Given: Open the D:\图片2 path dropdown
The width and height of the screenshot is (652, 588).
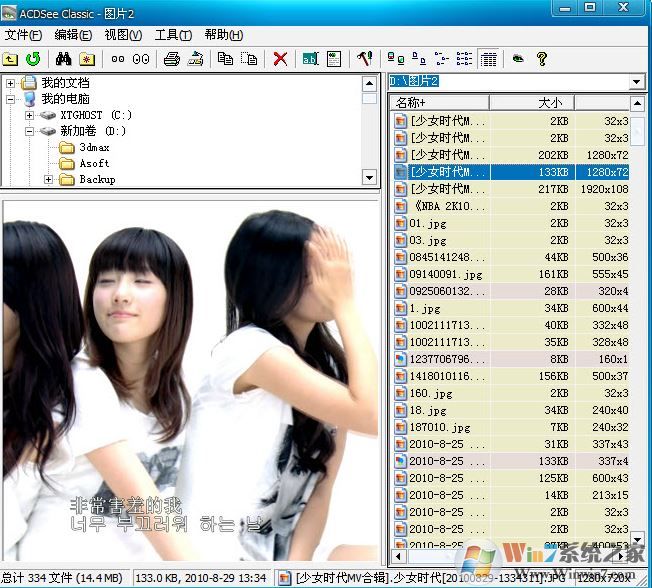Looking at the screenshot, I should coord(637,81).
